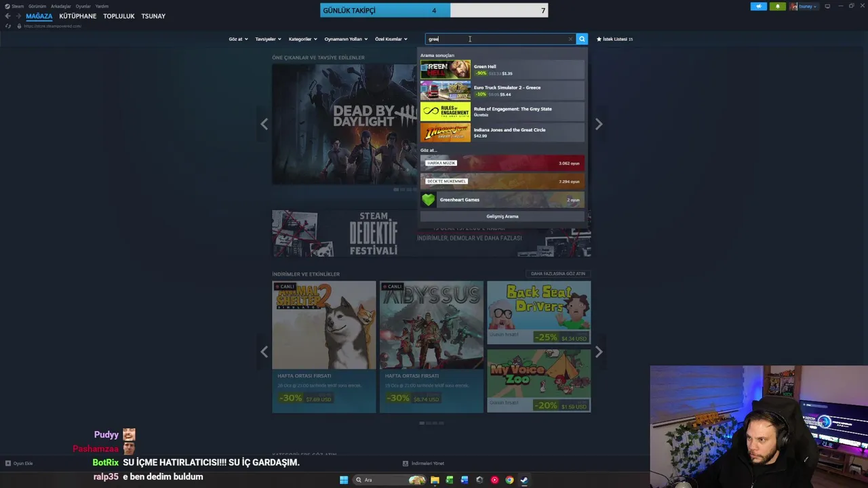Screen dimensions: 868x488
Task: Select Green Hell search result
Action: point(502,69)
